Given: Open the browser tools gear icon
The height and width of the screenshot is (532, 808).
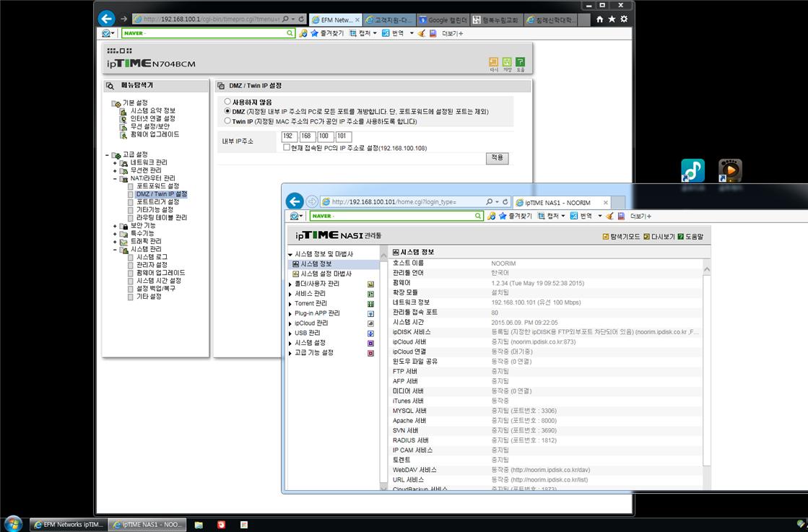Looking at the screenshot, I should [624, 19].
